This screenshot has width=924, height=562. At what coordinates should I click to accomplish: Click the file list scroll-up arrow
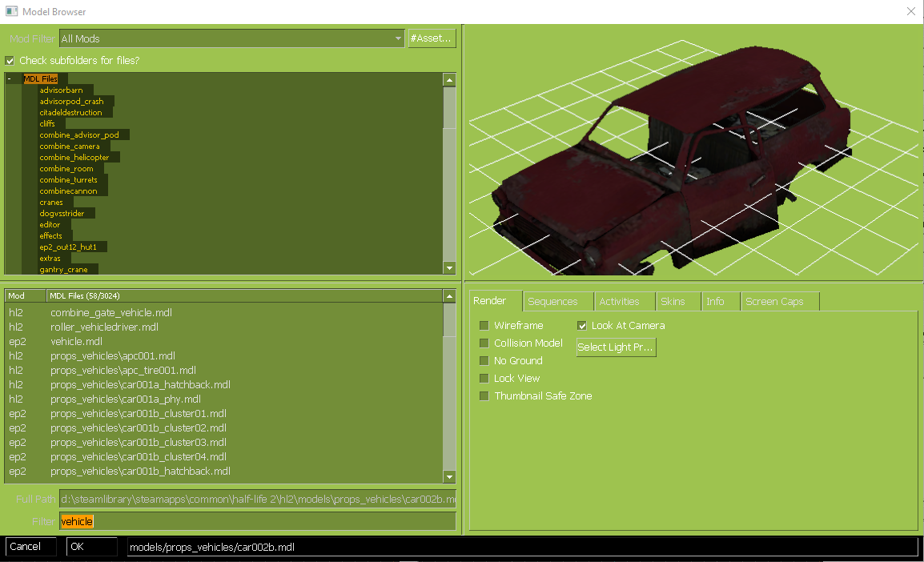(x=449, y=296)
